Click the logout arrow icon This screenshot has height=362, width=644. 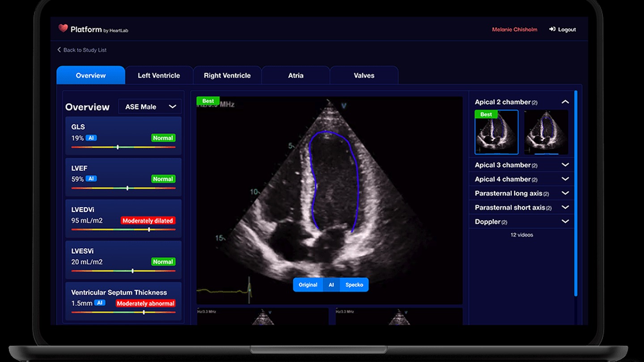coord(551,29)
